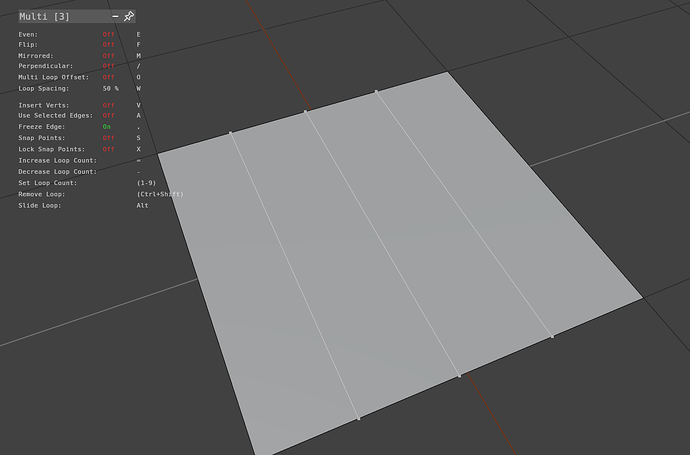Click the 'Lock Snap Points:' label
The width and height of the screenshot is (690, 455).
[x=51, y=149]
